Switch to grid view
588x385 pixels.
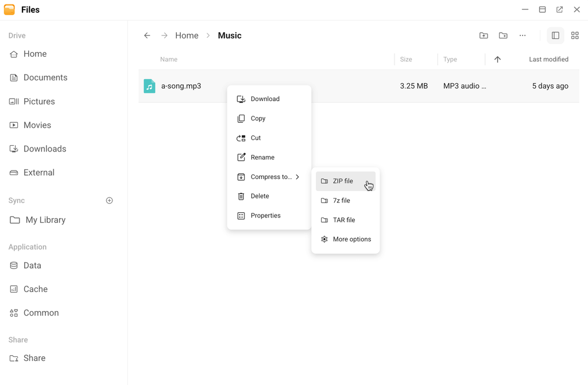point(575,35)
